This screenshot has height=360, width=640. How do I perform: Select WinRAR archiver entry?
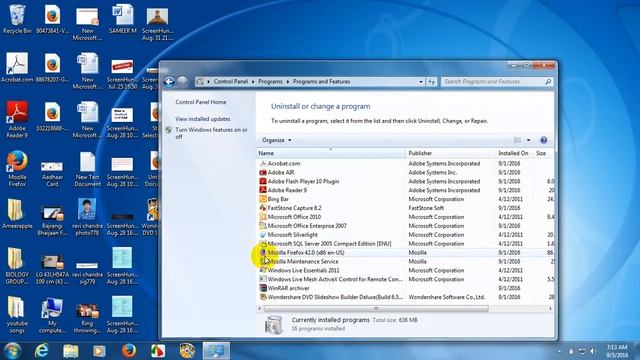(288, 288)
